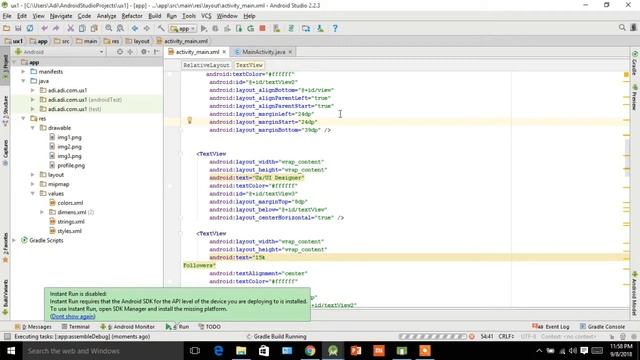Click the Paste icon in toolbar
Viewport: 640px width, 360px height.
coord(94,28)
